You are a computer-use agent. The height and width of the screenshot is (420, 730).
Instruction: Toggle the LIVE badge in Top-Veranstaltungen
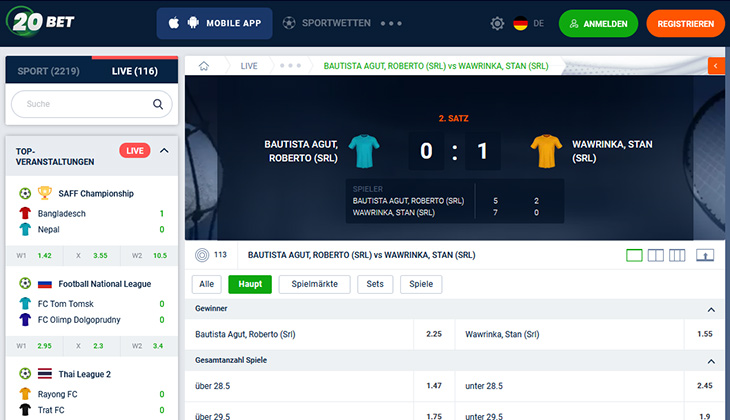tap(135, 150)
